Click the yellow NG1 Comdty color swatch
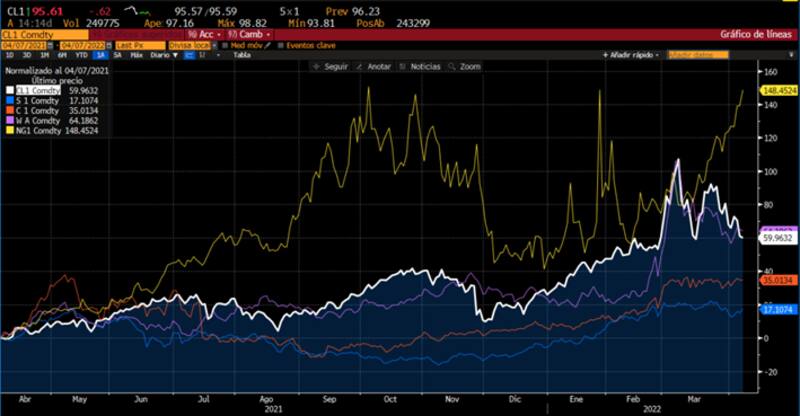 click(x=9, y=128)
